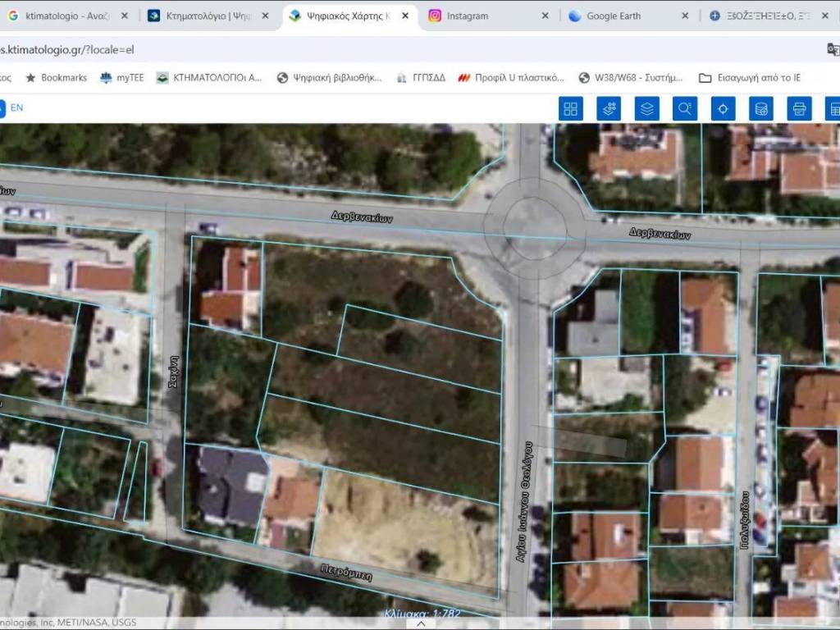The width and height of the screenshot is (840, 630).
Task: Switch language to EN
Action: click(x=16, y=107)
